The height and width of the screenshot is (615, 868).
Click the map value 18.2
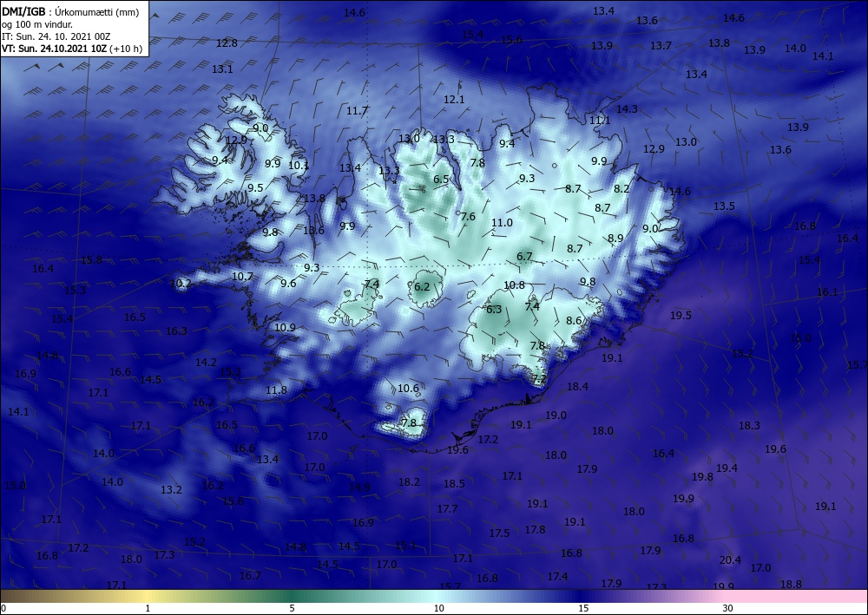click(x=409, y=481)
